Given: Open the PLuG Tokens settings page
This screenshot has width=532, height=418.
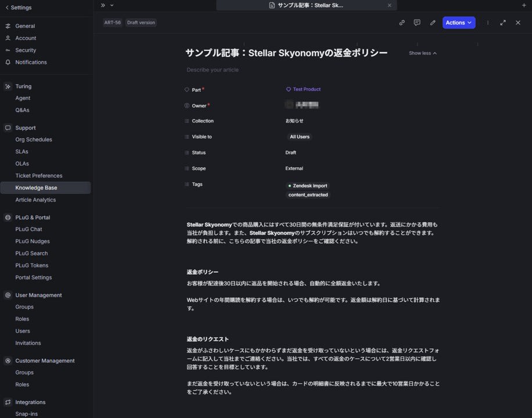Looking at the screenshot, I should [31, 265].
